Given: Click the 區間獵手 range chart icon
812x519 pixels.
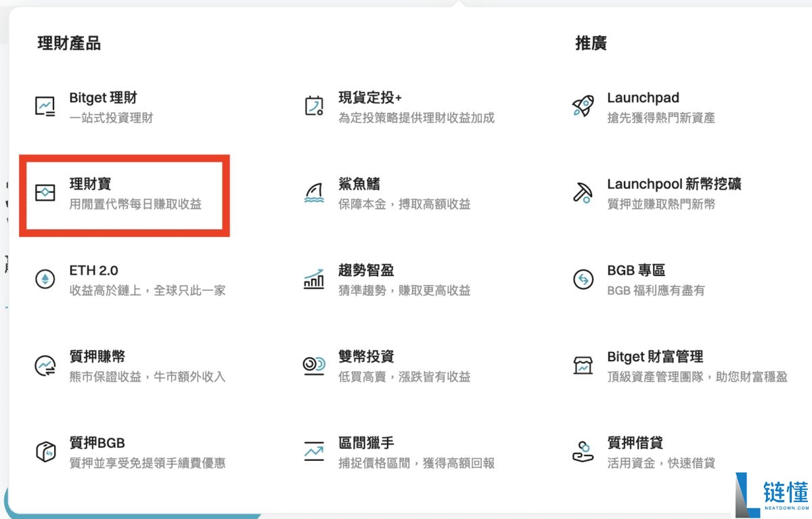Looking at the screenshot, I should (313, 452).
